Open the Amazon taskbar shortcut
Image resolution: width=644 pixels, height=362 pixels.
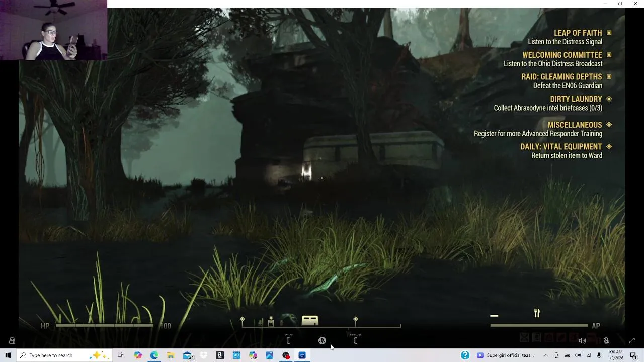coord(220,355)
